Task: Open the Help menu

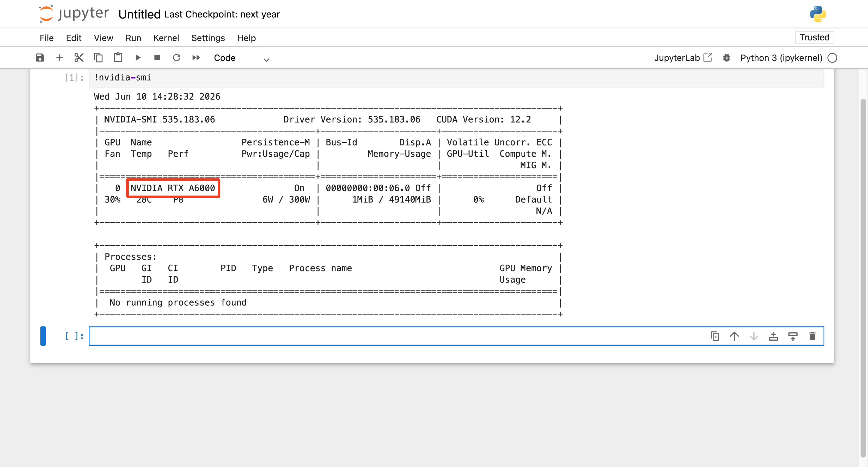Action: pyautogui.click(x=246, y=38)
